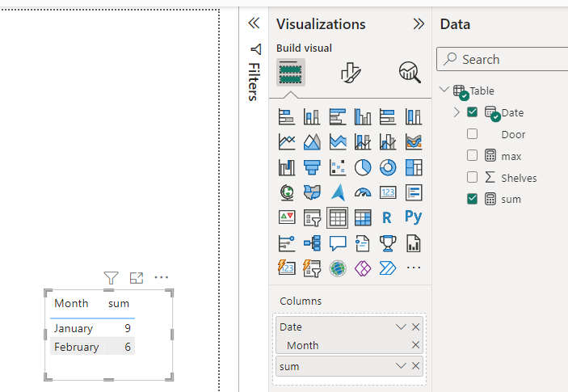Select the Python visual
This screenshot has height=392, width=568.
click(414, 217)
